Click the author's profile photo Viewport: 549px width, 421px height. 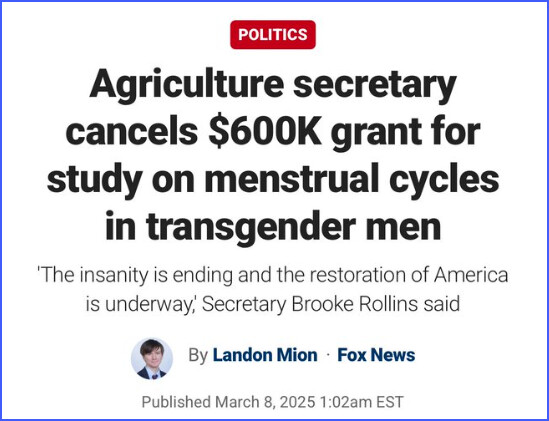point(152,358)
